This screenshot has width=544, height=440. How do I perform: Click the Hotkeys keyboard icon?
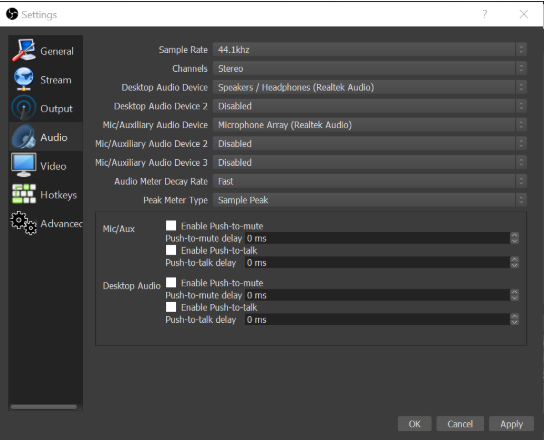[x=24, y=194]
